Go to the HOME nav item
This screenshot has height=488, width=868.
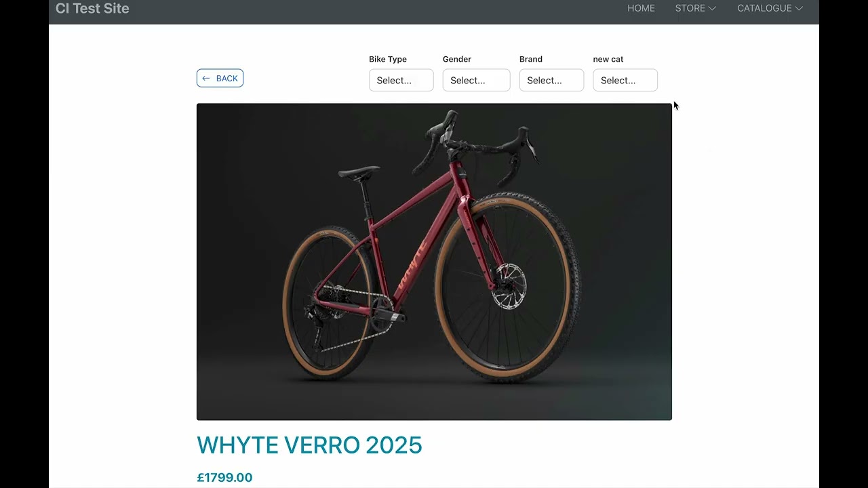click(641, 8)
